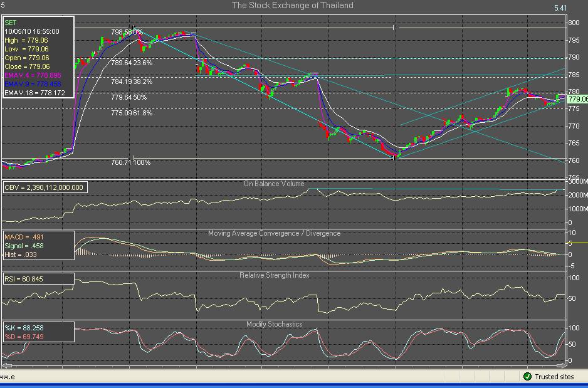Screen dimensions: 588x388
Task: Click the "Relative Strength Index" panel title
Action: [274, 275]
